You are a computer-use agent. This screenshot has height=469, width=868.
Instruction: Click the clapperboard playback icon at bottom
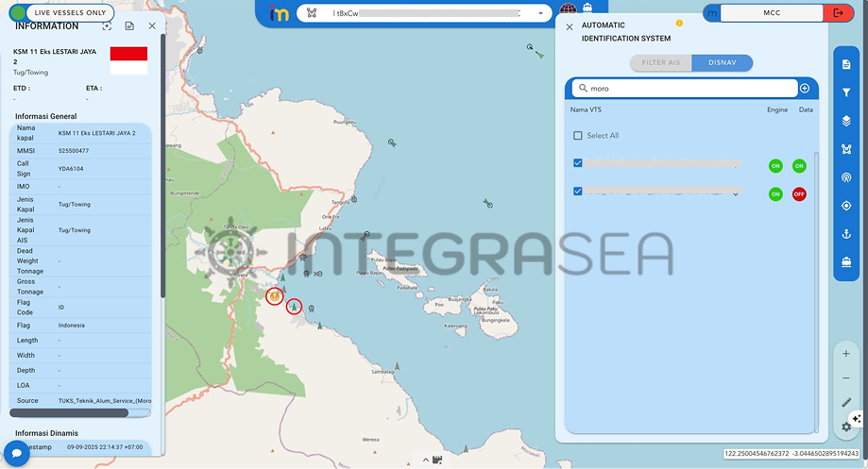[437, 460]
